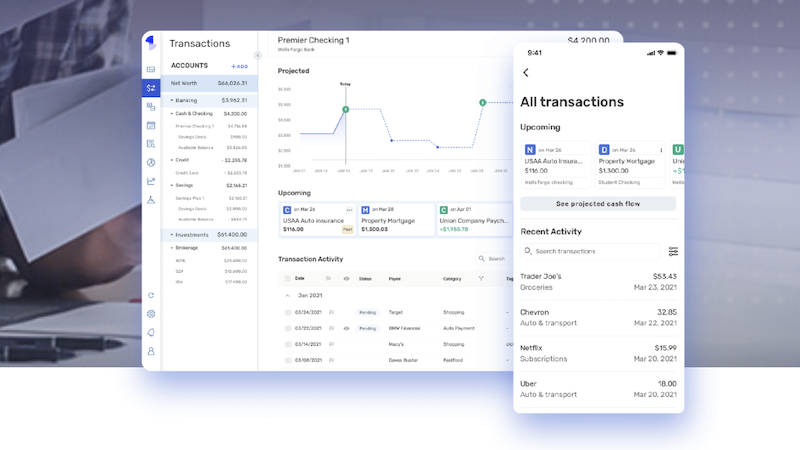Click the Pending status on Target row

click(x=367, y=312)
